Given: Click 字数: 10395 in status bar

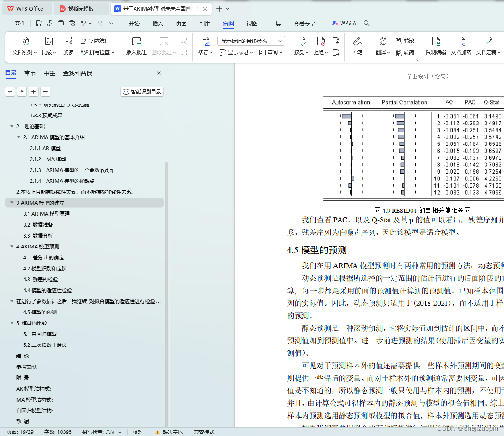Looking at the screenshot, I should pos(58,432).
